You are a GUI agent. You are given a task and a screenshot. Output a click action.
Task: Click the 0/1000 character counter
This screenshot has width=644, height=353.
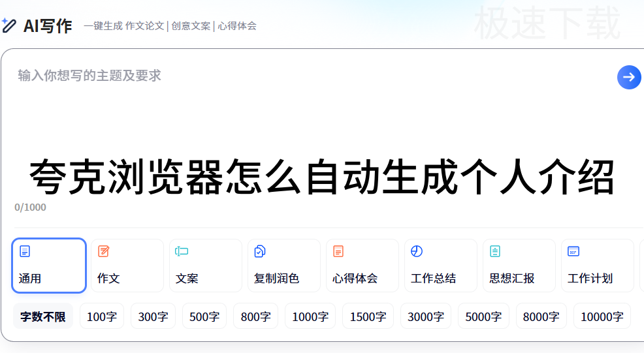pyautogui.click(x=31, y=207)
